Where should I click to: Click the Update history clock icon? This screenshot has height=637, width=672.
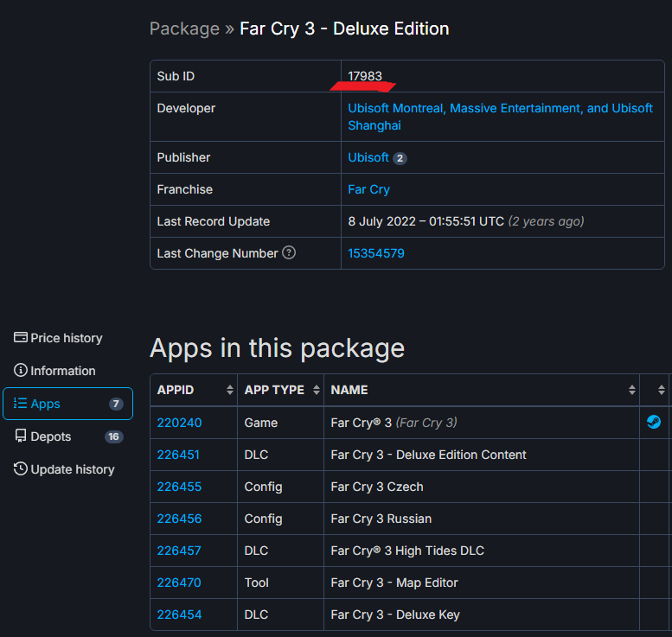[20, 469]
